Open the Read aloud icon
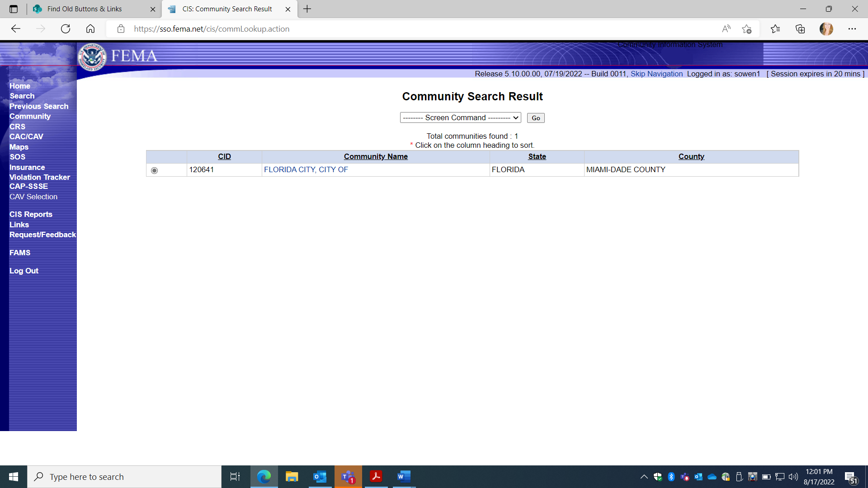The height and width of the screenshot is (488, 868). click(726, 29)
